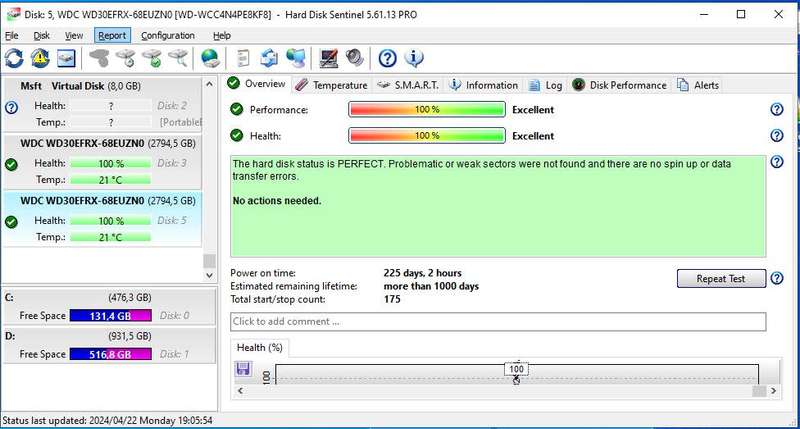Click the globe with disk toolbar icon
The image size is (800, 429).
tap(210, 58)
